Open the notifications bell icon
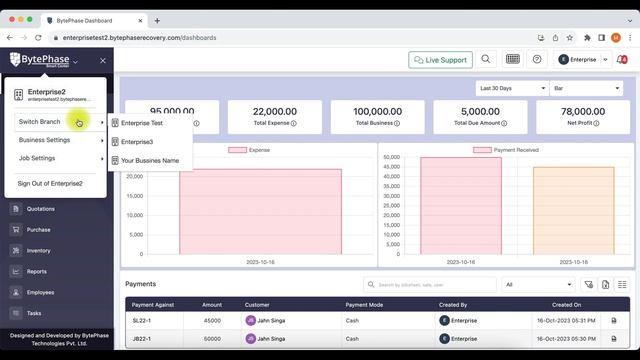Viewport: 640px width, 360px height. click(x=622, y=60)
